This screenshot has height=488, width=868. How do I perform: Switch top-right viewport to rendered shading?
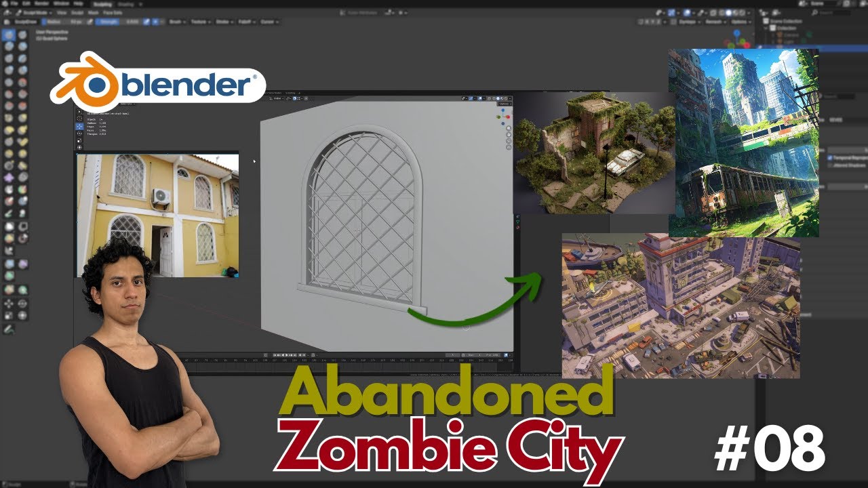tap(742, 13)
